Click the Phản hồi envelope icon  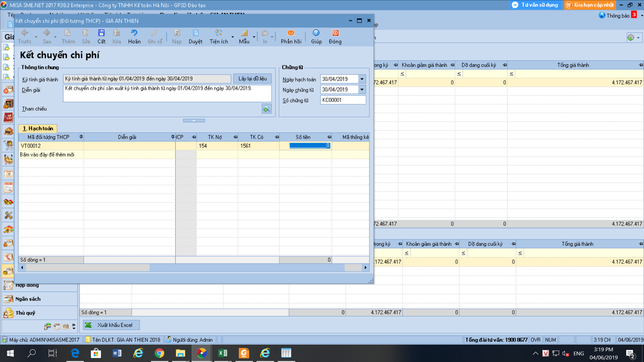[291, 33]
